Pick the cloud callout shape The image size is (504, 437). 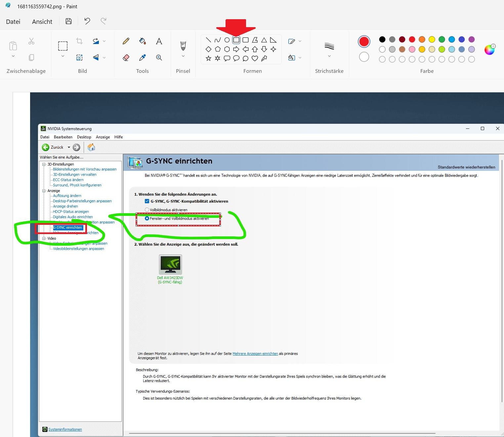point(245,58)
